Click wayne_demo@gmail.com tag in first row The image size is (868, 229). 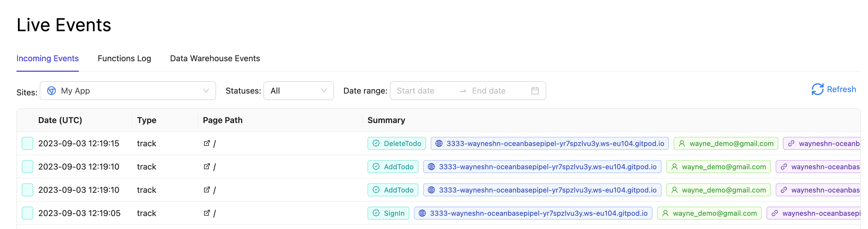coord(726,143)
